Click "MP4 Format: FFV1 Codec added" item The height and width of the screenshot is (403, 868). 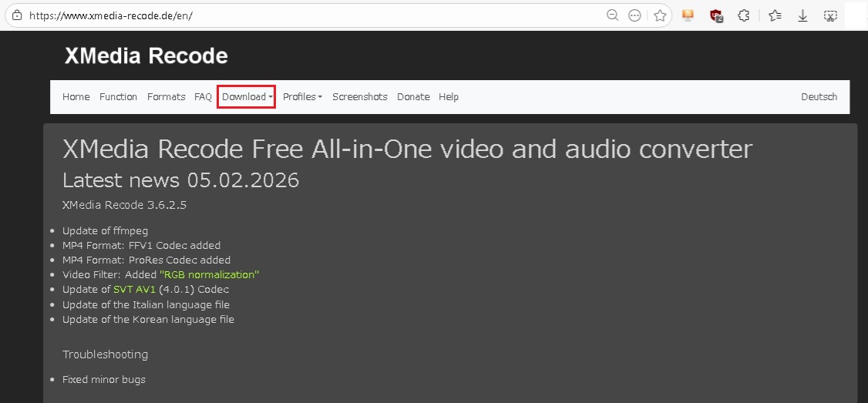(141, 245)
